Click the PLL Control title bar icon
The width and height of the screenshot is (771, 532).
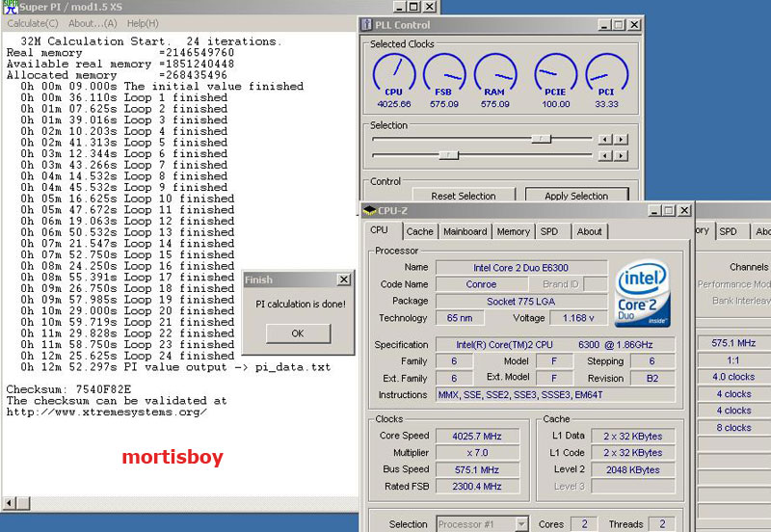pos(367,25)
